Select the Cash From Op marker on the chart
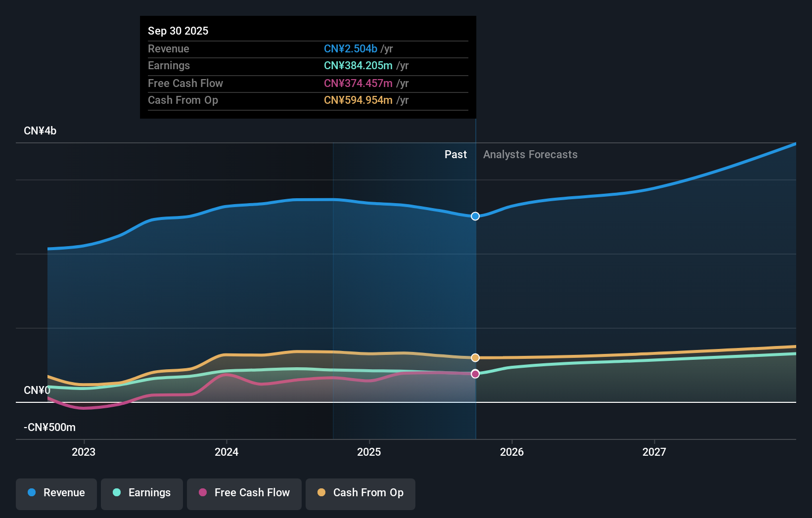 point(475,357)
